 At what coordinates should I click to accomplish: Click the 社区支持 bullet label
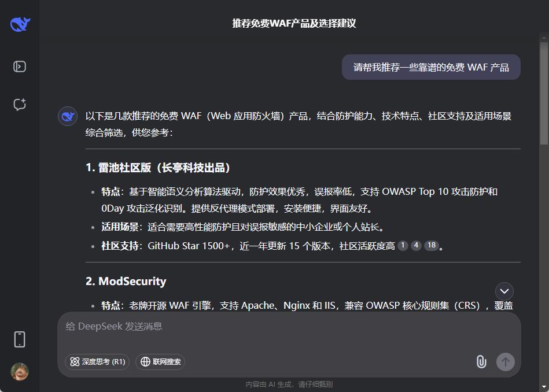[120, 246]
